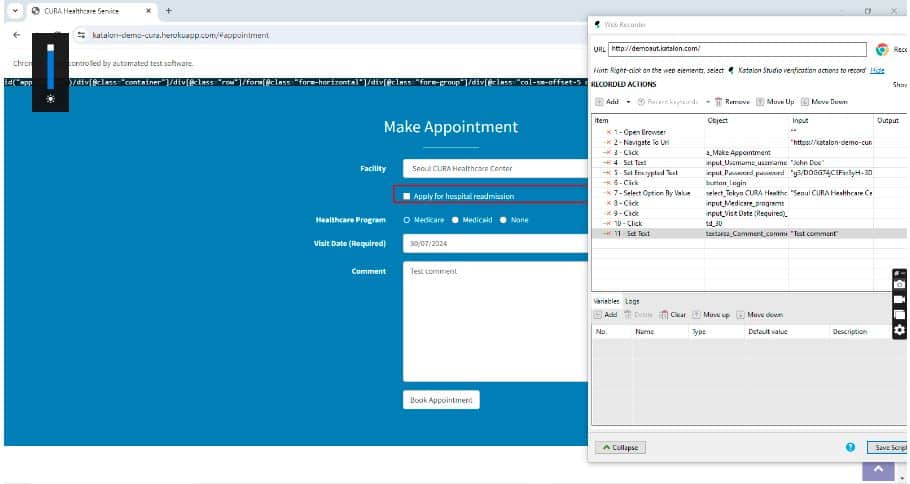Close the CURA Healthcare Service tab
Image resolution: width=910 pixels, height=484 pixels.
[149, 10]
